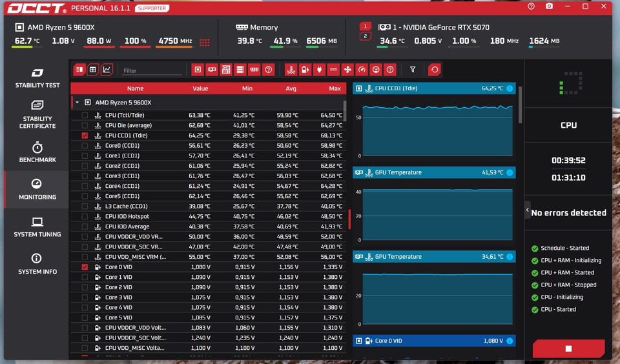This screenshot has height=364, width=620.
Task: Check the CPU (Tctl/Tdie) row checkbox
Action: (x=85, y=116)
